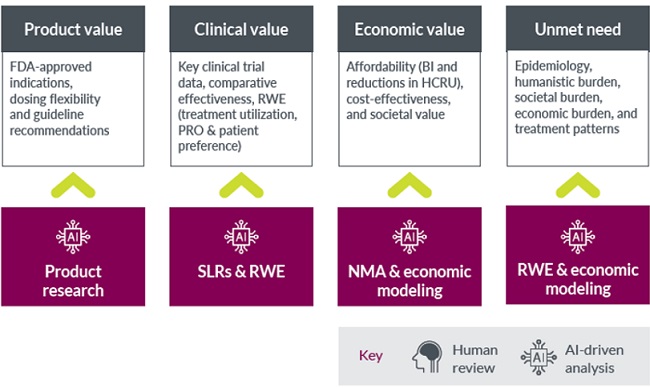Click the AI chip icon above SLRs & RWE
This screenshot has height=388, width=650.
(x=241, y=237)
